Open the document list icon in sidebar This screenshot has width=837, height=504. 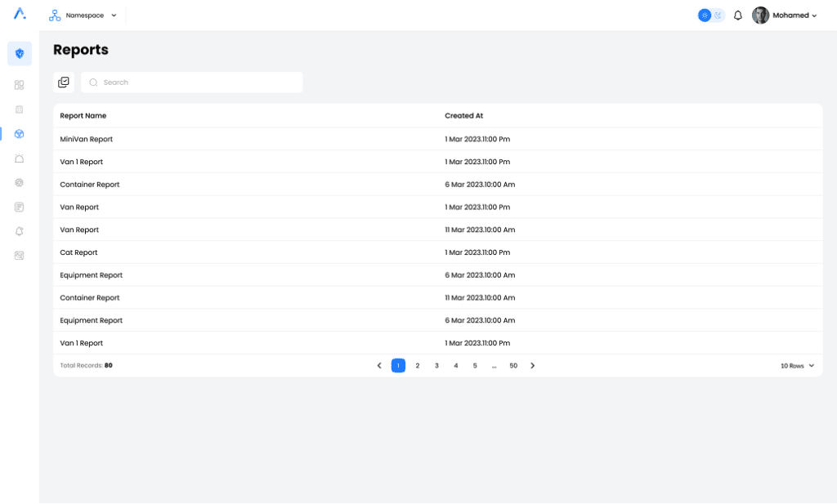point(20,207)
